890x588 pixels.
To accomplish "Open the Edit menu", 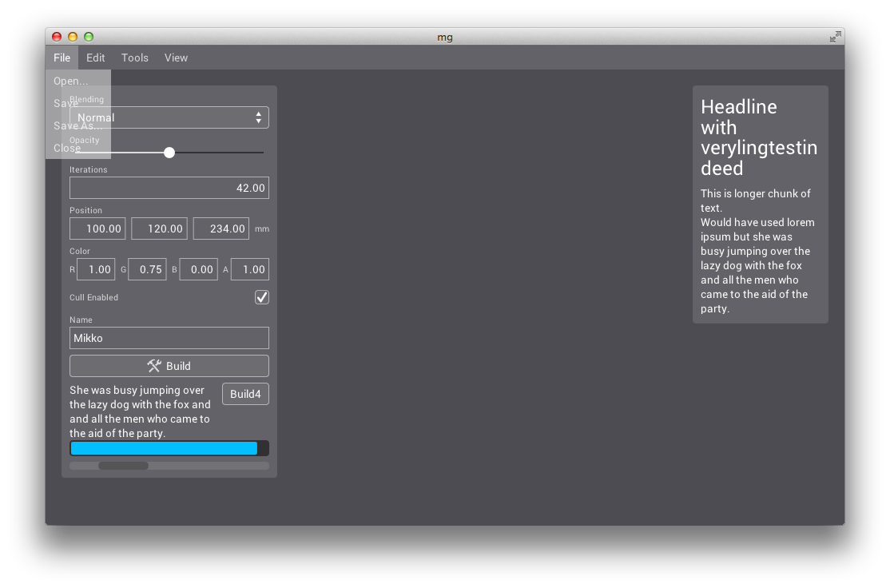I will (95, 58).
